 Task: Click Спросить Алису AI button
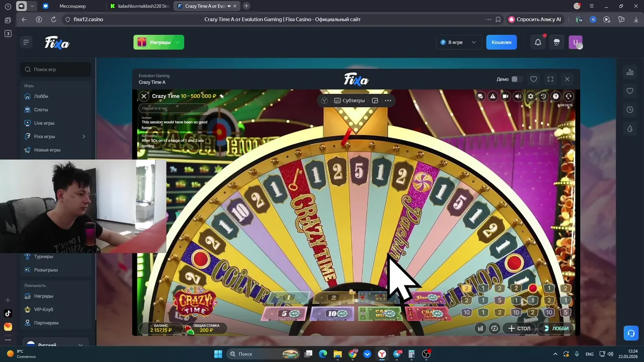click(534, 19)
